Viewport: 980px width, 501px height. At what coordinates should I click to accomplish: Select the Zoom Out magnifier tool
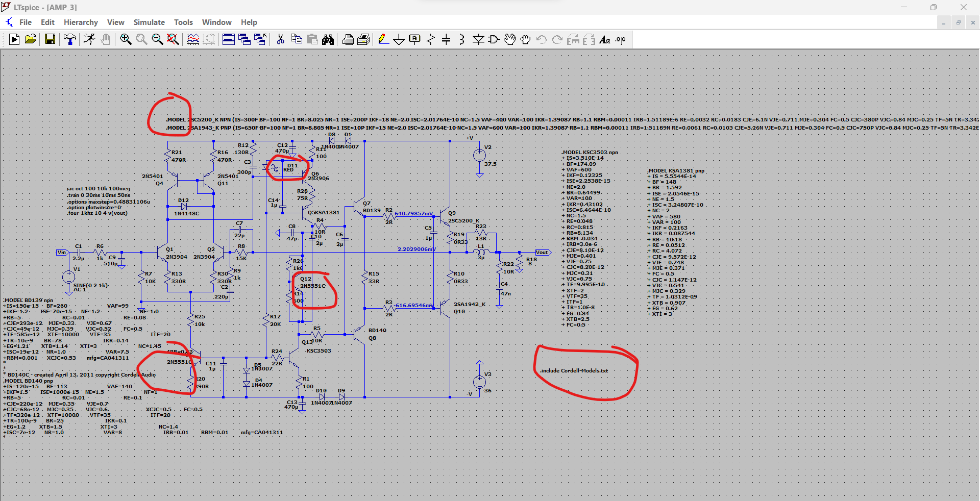pos(157,39)
